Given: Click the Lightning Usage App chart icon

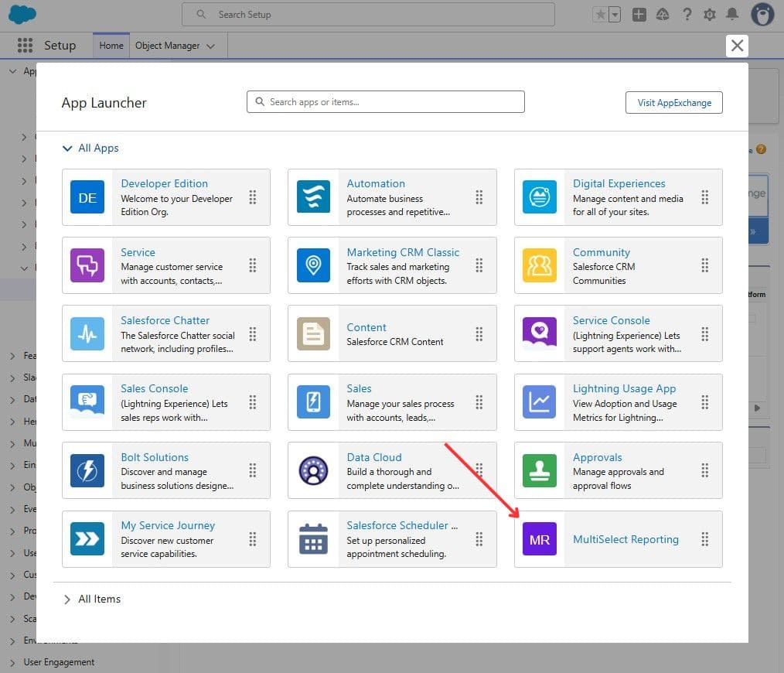Looking at the screenshot, I should pos(539,402).
